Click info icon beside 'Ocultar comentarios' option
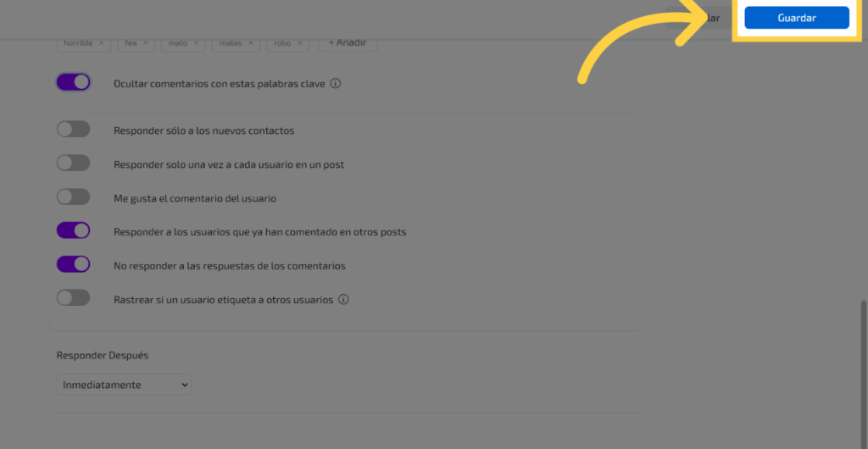Screen dimensions: 868x449 (x=336, y=84)
